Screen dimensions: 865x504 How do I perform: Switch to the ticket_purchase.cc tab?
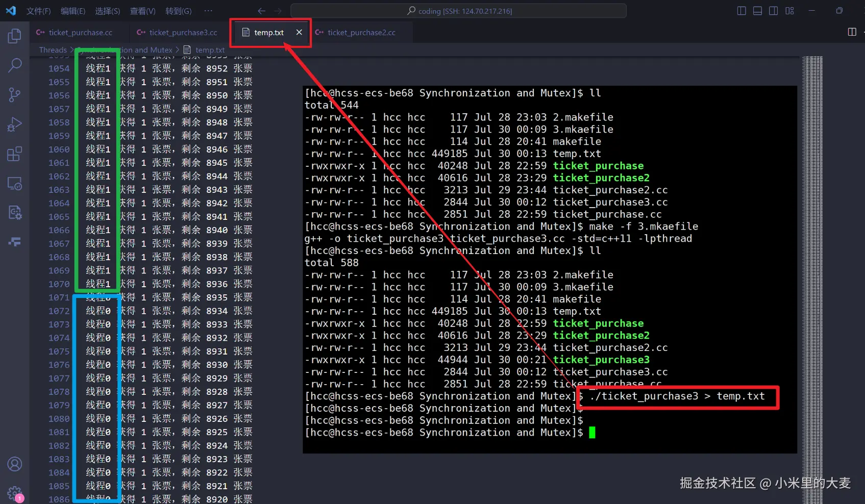(80, 32)
